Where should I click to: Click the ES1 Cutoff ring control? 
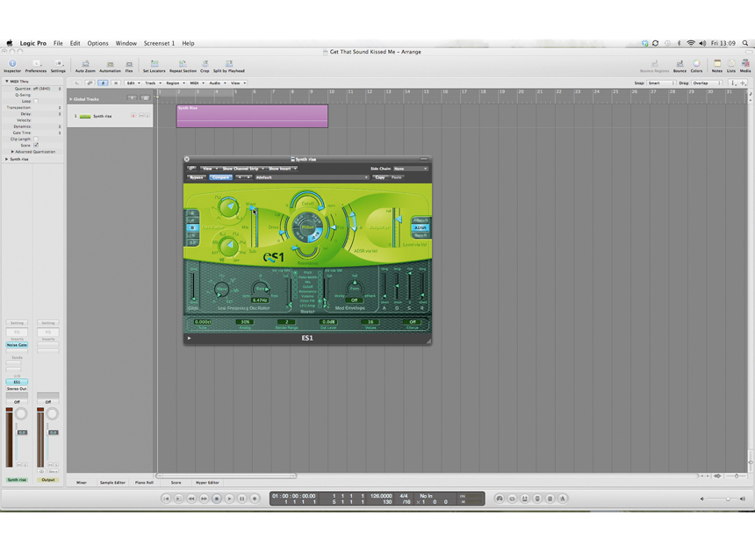[x=307, y=200]
